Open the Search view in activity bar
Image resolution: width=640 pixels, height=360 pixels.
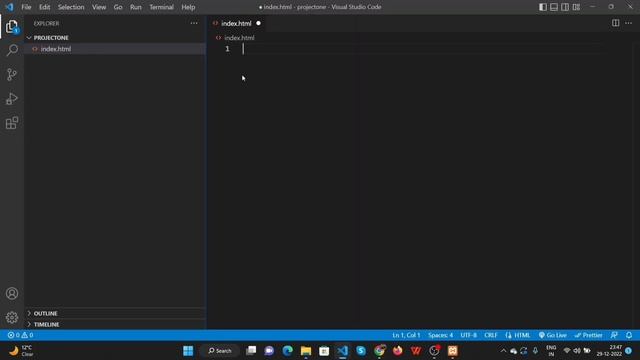point(12,50)
